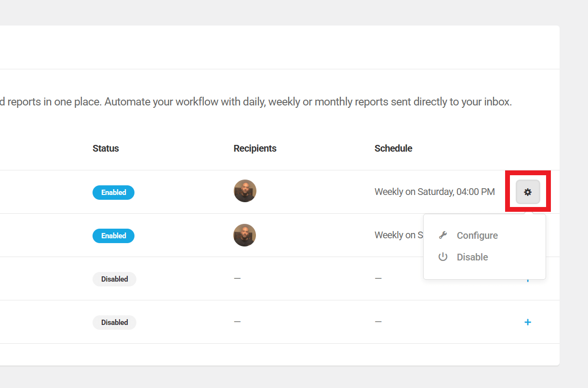
Task: Open the gear settings icon on first report
Action: coord(528,191)
